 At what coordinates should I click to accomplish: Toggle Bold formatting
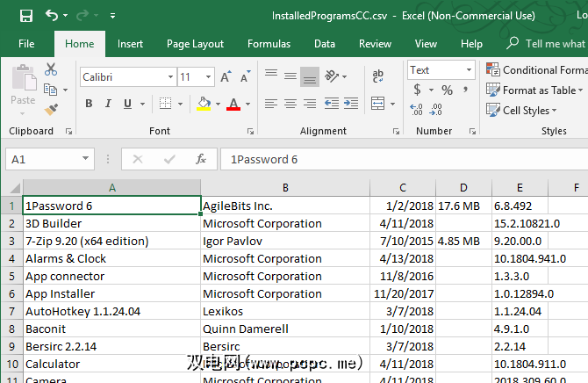[x=89, y=105]
